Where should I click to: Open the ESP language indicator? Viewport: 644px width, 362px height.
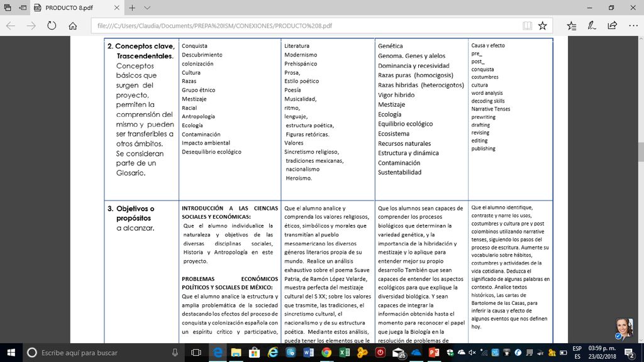click(x=577, y=353)
